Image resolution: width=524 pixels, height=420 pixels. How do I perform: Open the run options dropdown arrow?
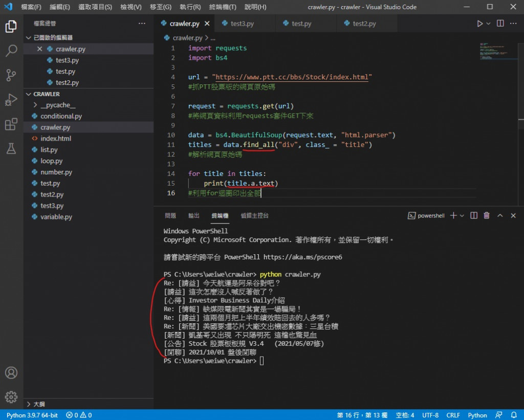488,24
